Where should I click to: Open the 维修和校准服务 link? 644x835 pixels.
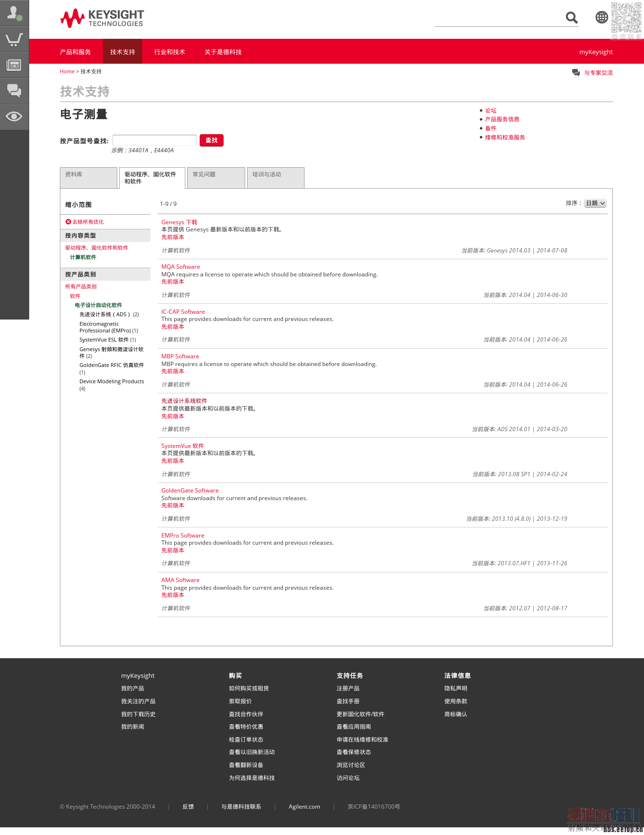505,137
